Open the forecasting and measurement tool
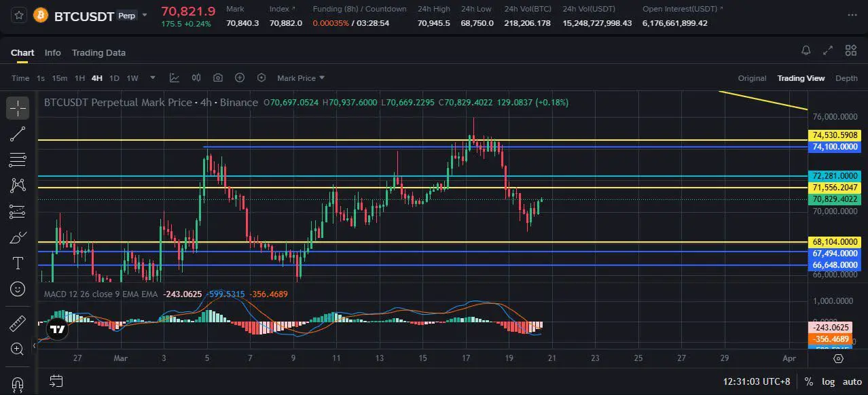The image size is (868, 395). (18, 211)
